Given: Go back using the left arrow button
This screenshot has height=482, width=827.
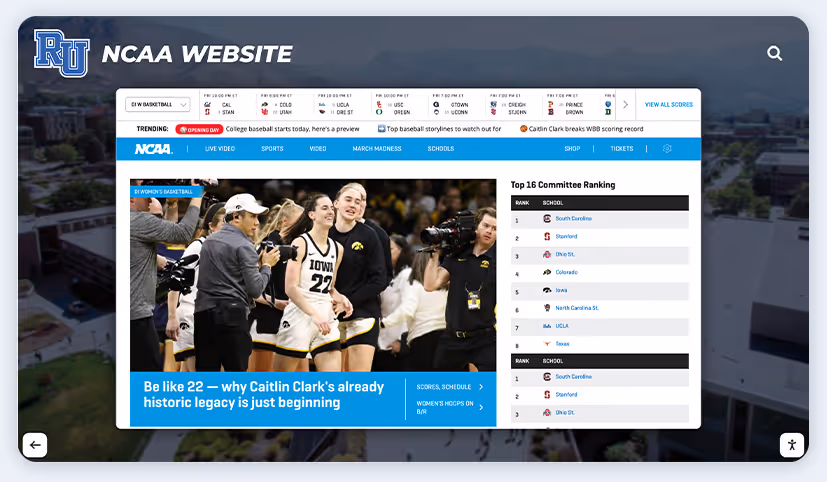Looking at the screenshot, I should (x=35, y=445).
